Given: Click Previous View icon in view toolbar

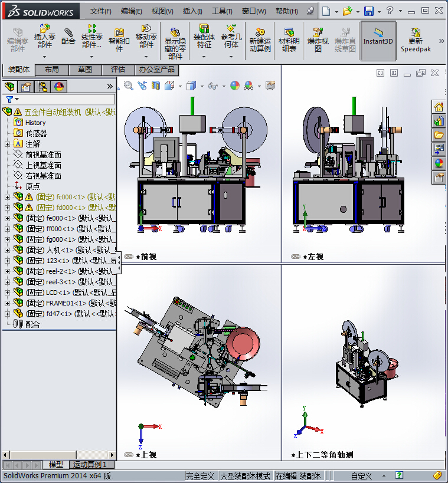Looking at the screenshot, I should (x=142, y=86).
